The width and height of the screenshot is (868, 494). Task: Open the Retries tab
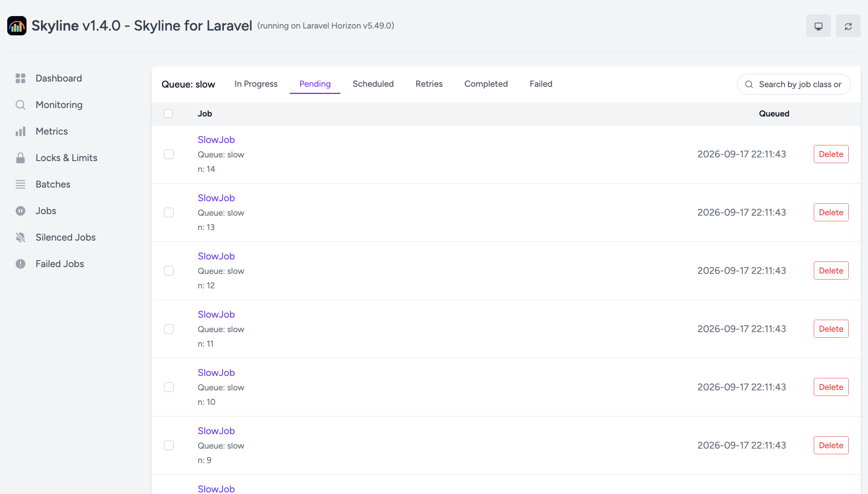point(429,84)
